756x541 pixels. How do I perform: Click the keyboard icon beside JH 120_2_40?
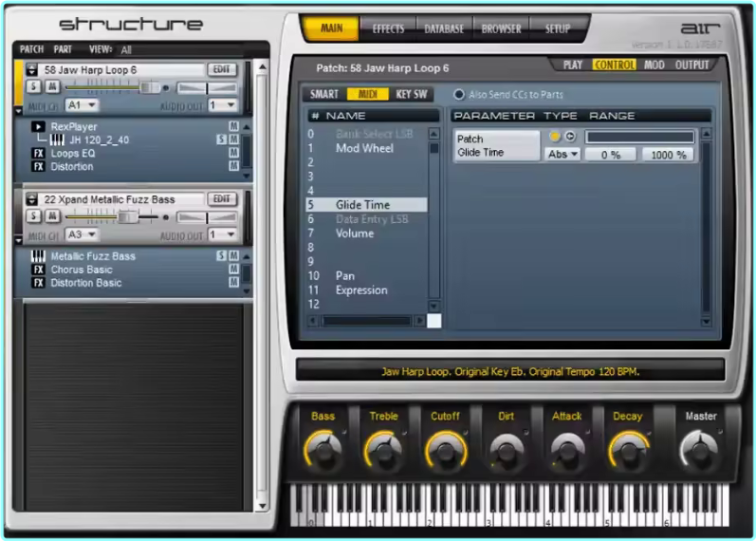click(57, 140)
